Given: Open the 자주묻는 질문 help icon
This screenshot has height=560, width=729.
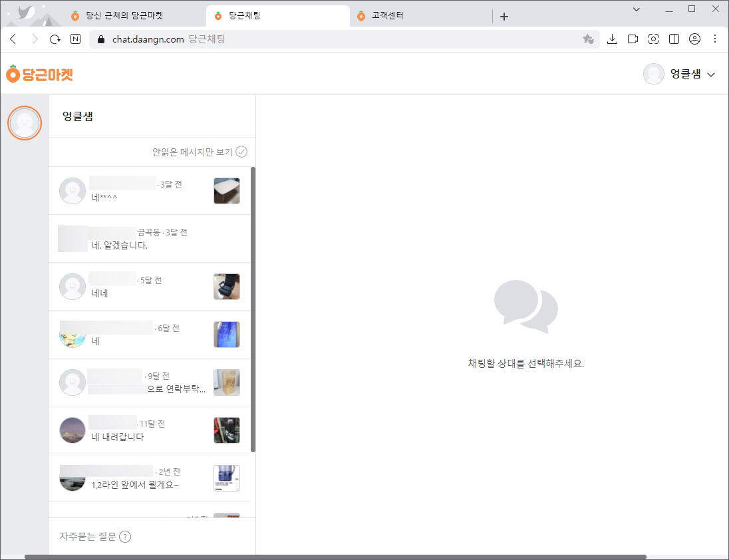Looking at the screenshot, I should [x=126, y=537].
